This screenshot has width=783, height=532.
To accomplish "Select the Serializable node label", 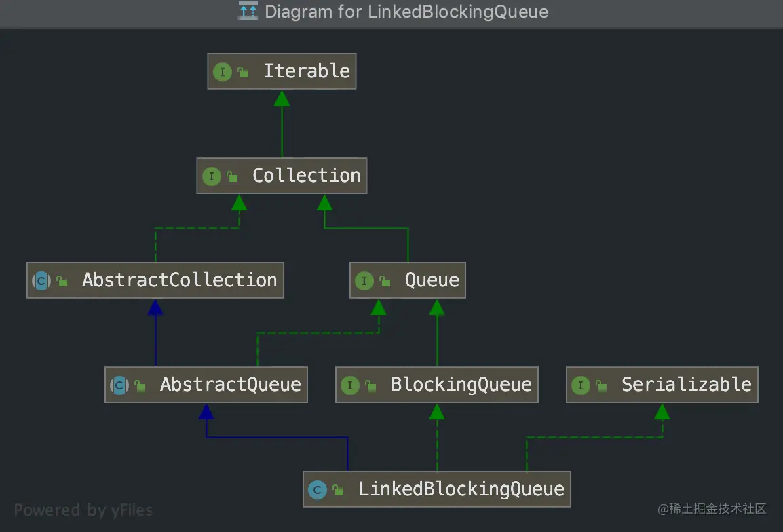I will pos(687,384).
